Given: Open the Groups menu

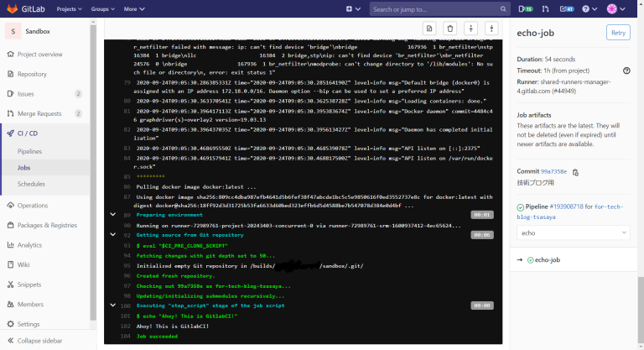Looking at the screenshot, I should (102, 8).
